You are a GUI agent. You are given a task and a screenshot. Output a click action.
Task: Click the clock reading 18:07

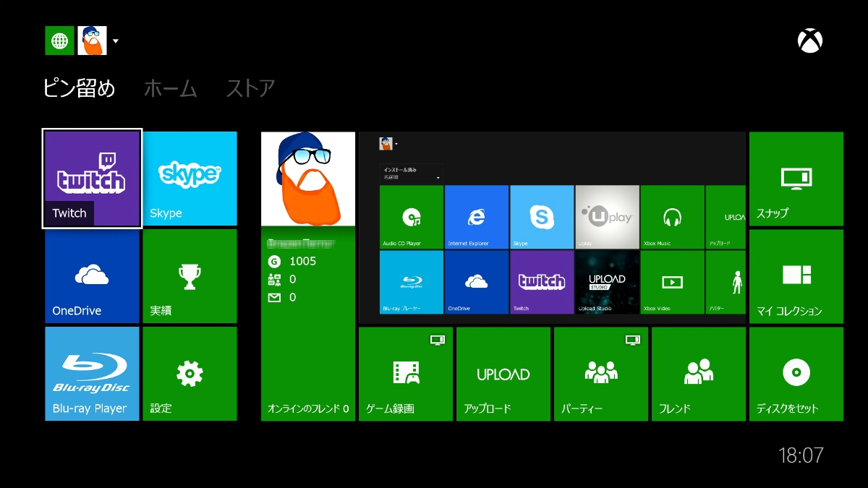coord(801,455)
